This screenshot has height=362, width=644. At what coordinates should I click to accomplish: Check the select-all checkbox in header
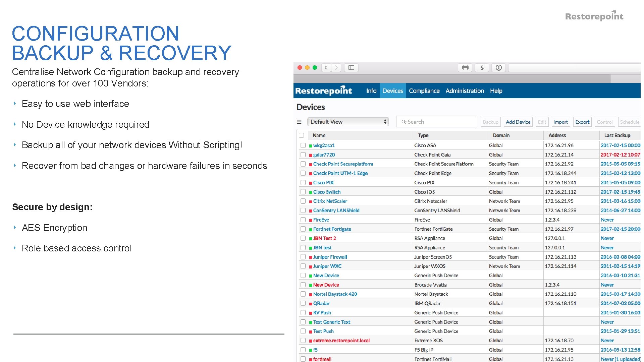coord(302,135)
